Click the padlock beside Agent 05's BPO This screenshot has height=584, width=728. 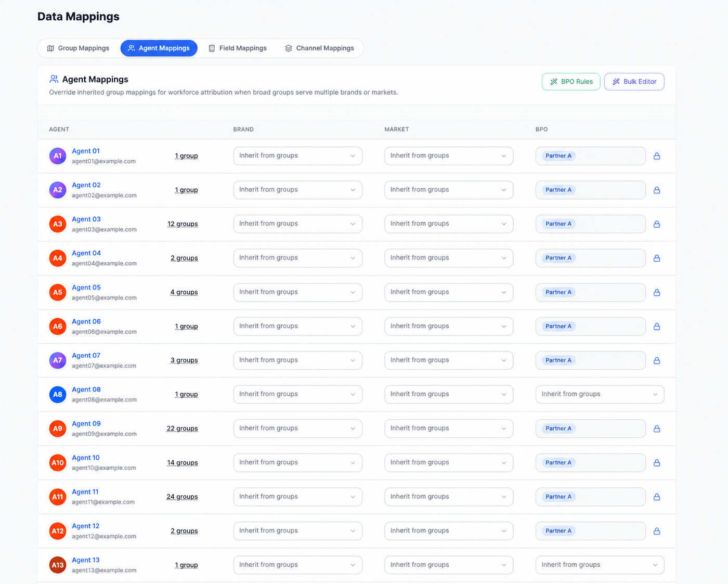(x=657, y=293)
